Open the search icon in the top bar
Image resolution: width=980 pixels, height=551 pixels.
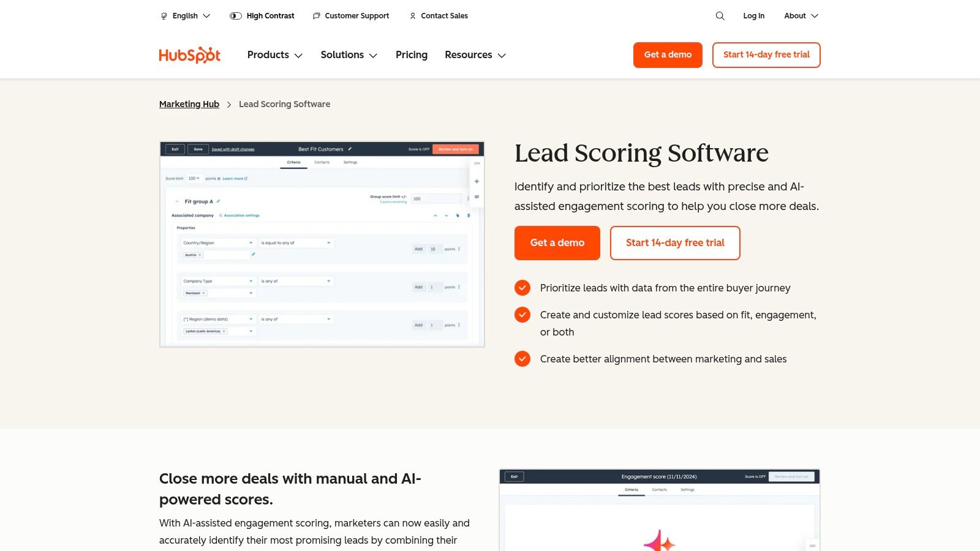720,16
